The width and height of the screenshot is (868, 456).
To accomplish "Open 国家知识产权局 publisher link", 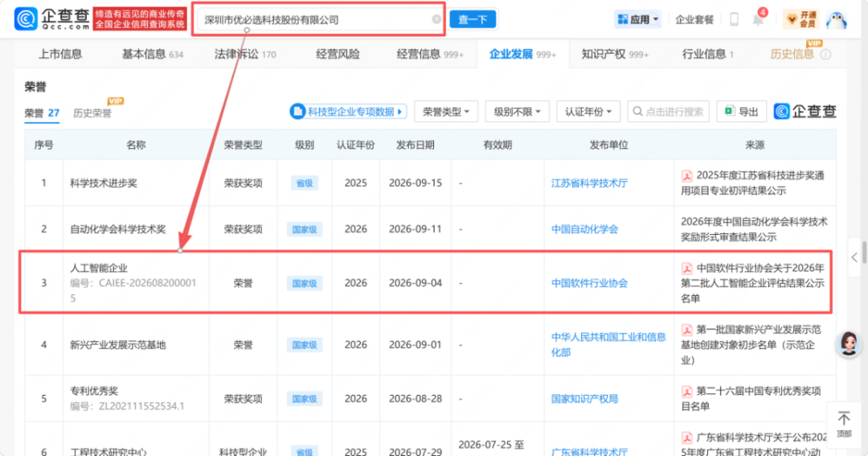I will (x=584, y=399).
